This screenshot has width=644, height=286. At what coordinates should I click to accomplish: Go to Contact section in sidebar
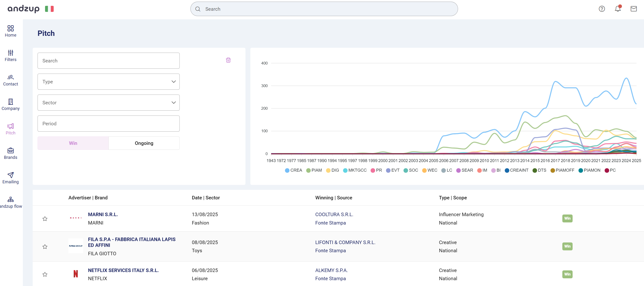tap(10, 80)
